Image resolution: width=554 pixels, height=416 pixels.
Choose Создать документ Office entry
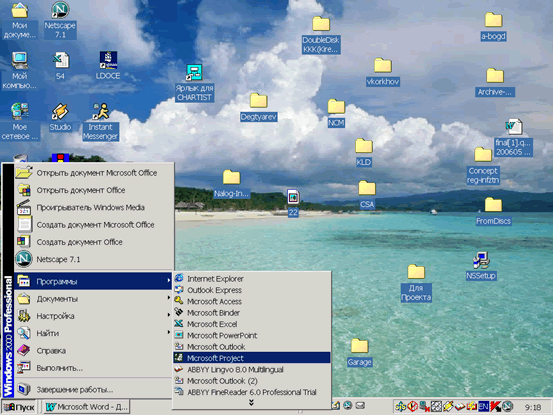point(93,242)
